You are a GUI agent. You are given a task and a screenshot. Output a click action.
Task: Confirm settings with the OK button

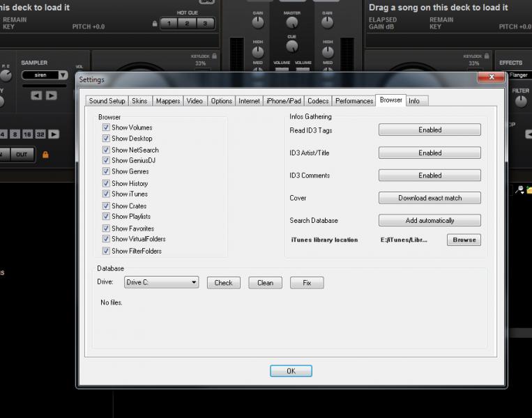click(x=291, y=371)
